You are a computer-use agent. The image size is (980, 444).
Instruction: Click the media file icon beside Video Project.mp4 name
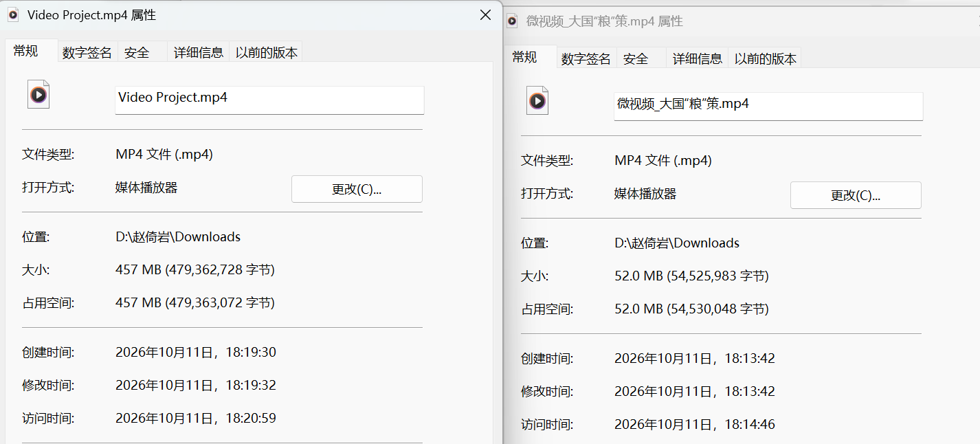tap(38, 94)
